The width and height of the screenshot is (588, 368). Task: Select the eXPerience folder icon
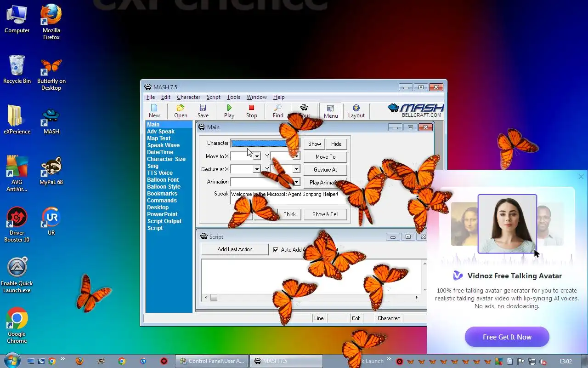coord(17,120)
